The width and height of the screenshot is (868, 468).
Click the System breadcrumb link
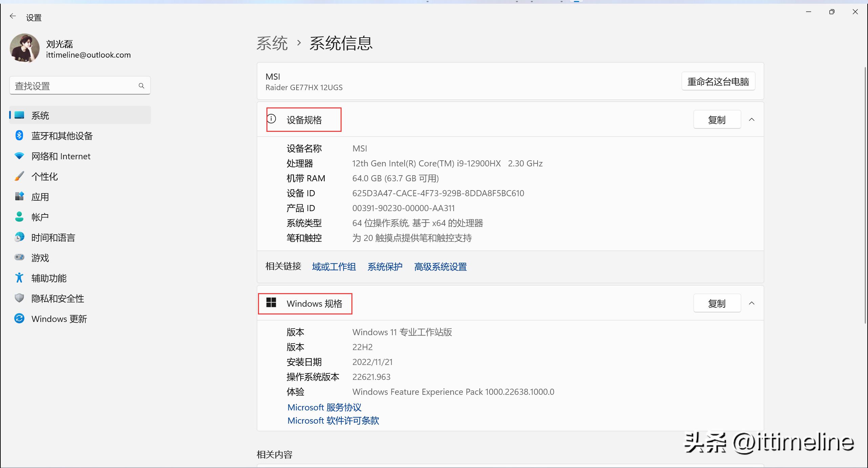pos(272,43)
